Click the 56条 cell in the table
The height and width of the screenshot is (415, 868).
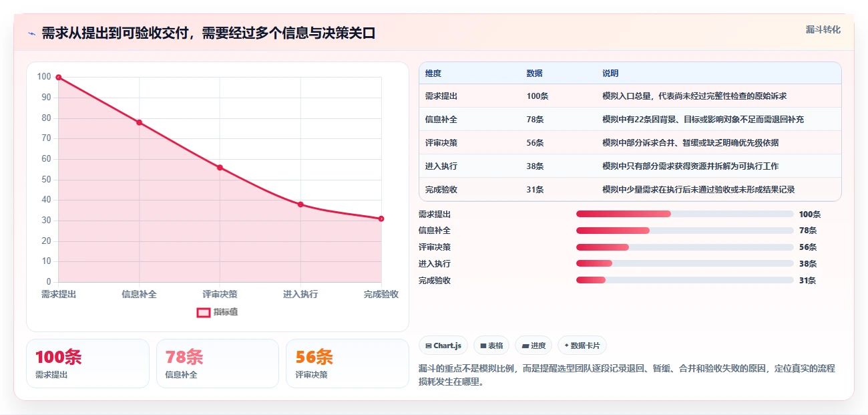[x=535, y=143]
